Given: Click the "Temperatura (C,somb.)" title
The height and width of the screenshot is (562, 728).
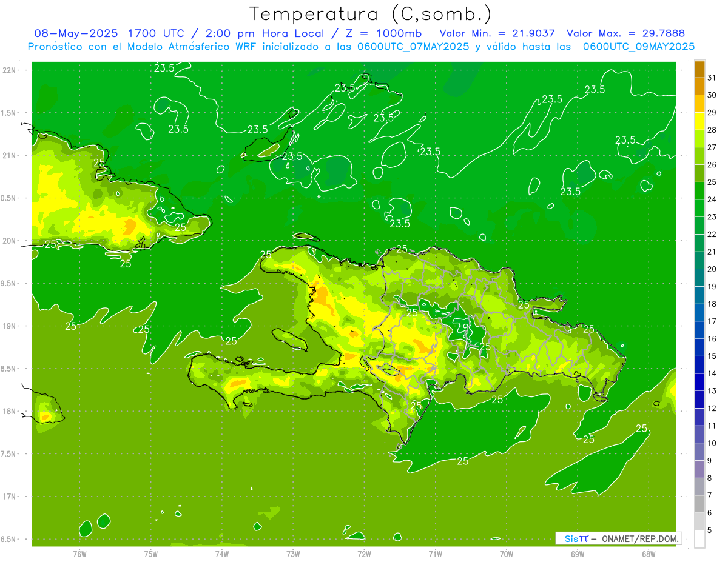Looking at the screenshot, I should pos(371,14).
